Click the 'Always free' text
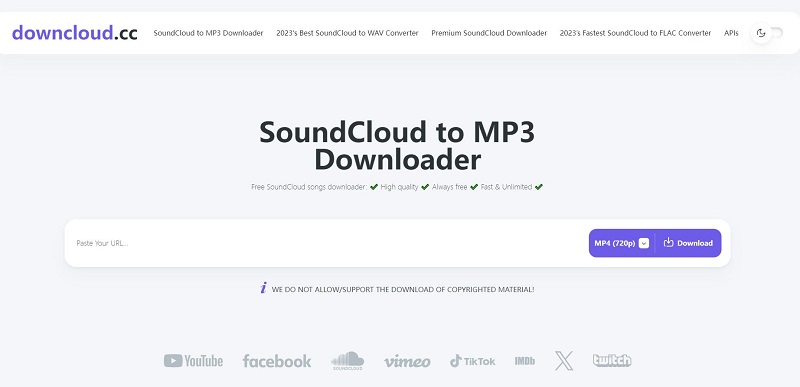The image size is (800, 387). click(x=449, y=187)
